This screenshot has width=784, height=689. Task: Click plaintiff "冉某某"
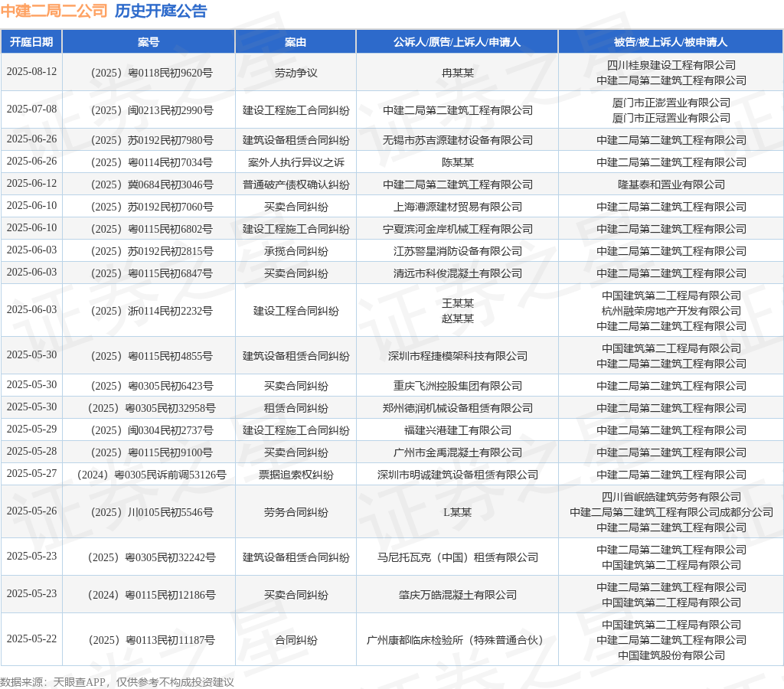[458, 73]
